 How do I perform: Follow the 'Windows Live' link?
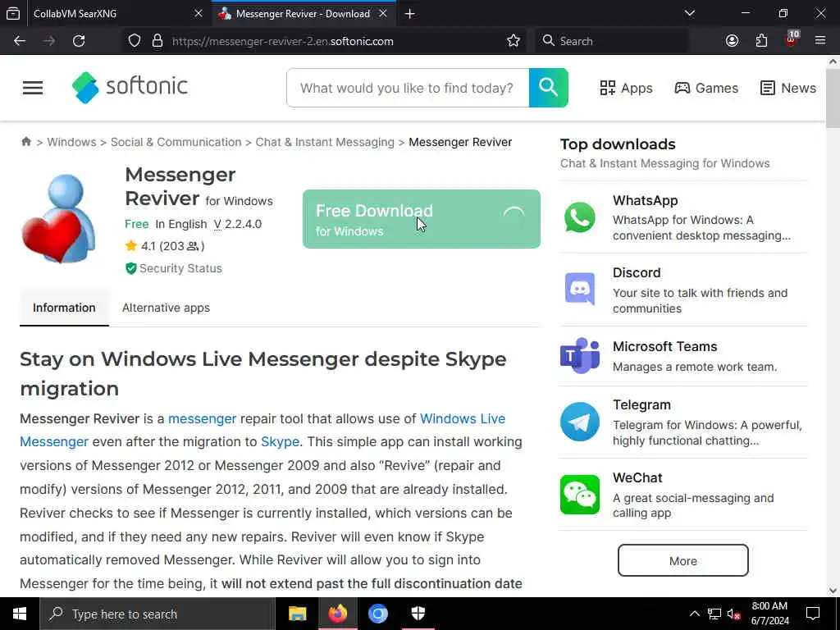pyautogui.click(x=463, y=418)
